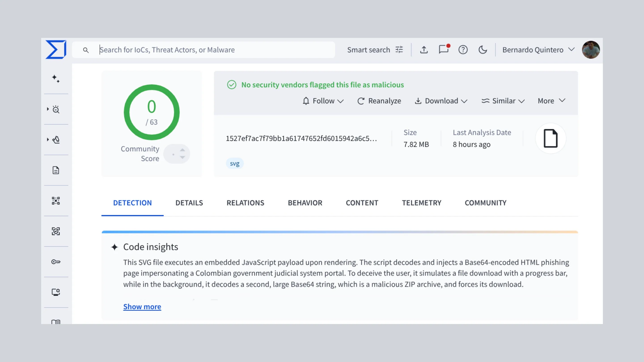Open the Follow dropdown
Viewport: 644px width, 362px height.
323,101
